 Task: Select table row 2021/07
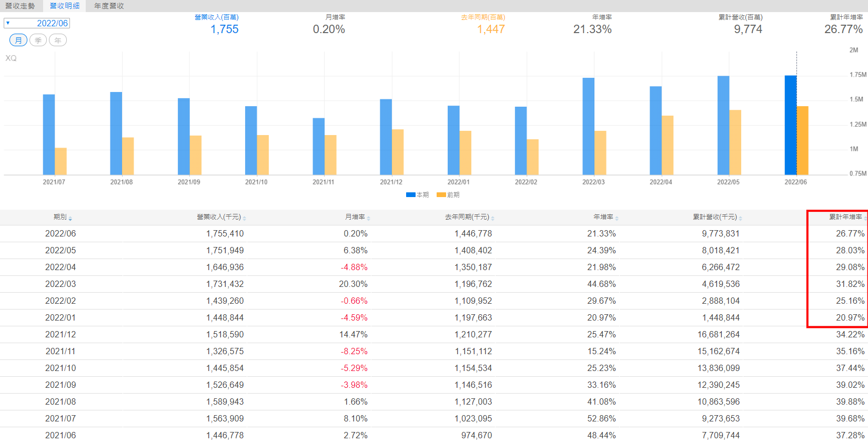coord(434,418)
